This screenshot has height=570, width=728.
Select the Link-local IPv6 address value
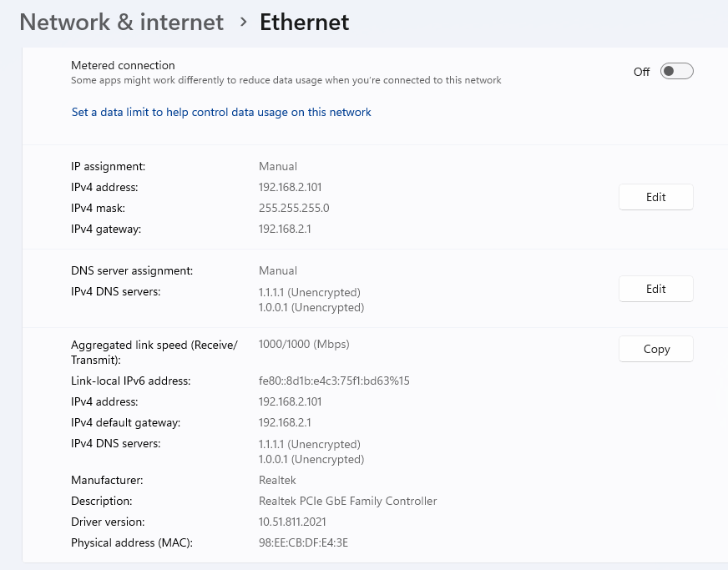[x=334, y=381]
